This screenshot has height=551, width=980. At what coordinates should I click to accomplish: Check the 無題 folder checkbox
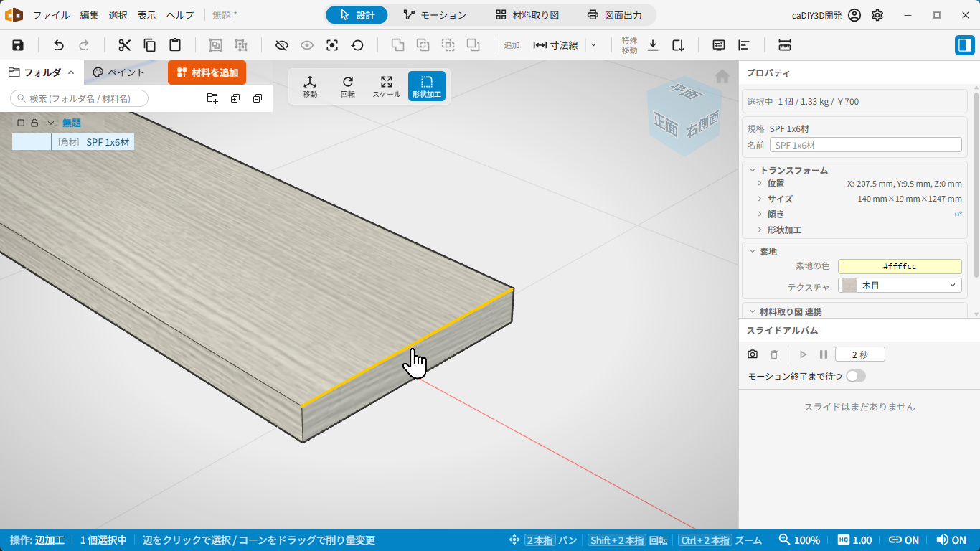coord(21,123)
